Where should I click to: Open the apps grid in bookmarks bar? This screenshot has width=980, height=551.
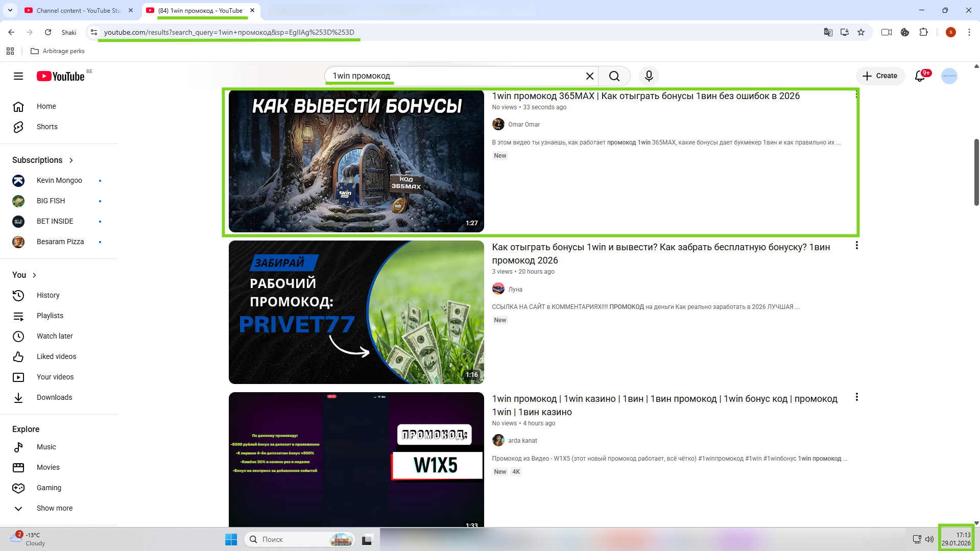[x=10, y=51]
